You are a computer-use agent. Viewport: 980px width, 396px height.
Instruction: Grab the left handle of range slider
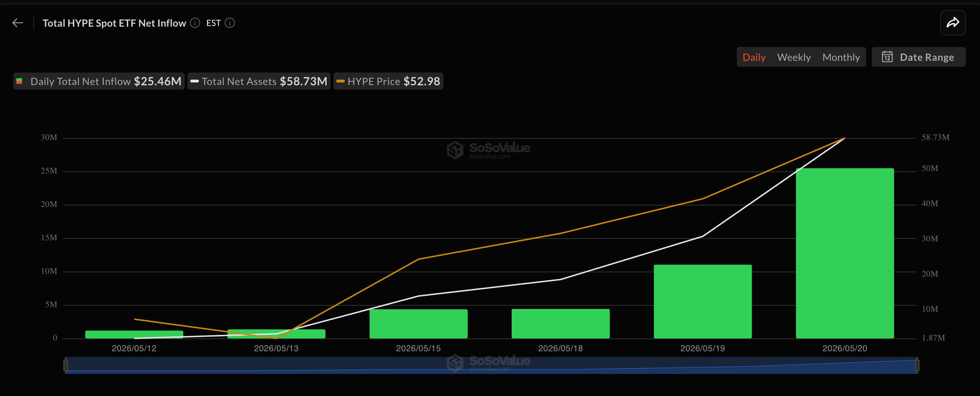click(66, 365)
